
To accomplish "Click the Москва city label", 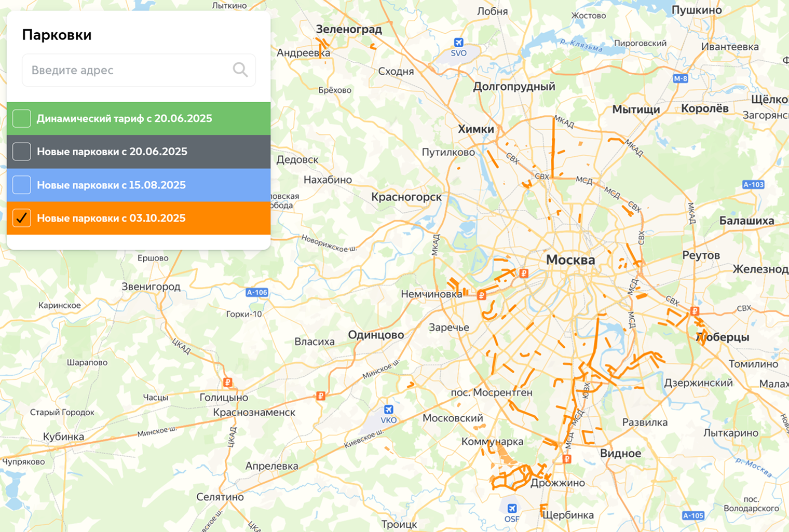I will coord(570,260).
